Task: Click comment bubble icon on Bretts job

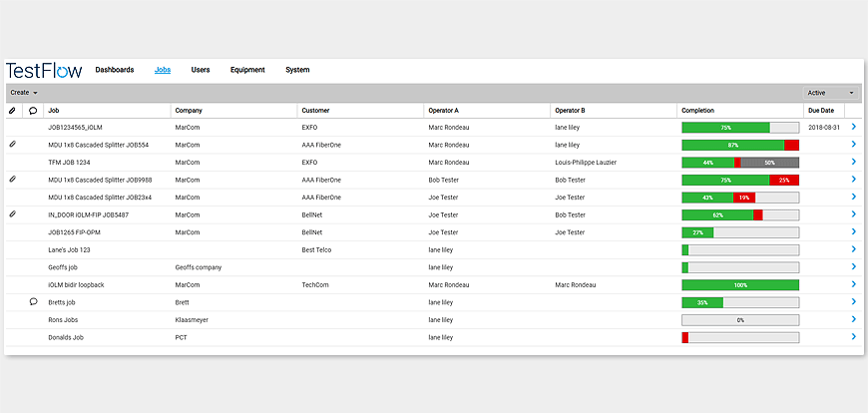Action: (33, 302)
